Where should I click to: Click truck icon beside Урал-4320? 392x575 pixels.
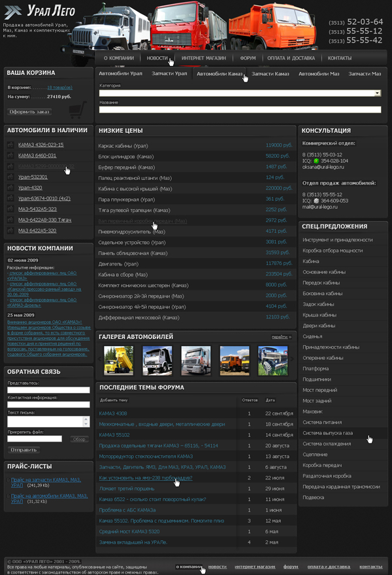pos(11,188)
